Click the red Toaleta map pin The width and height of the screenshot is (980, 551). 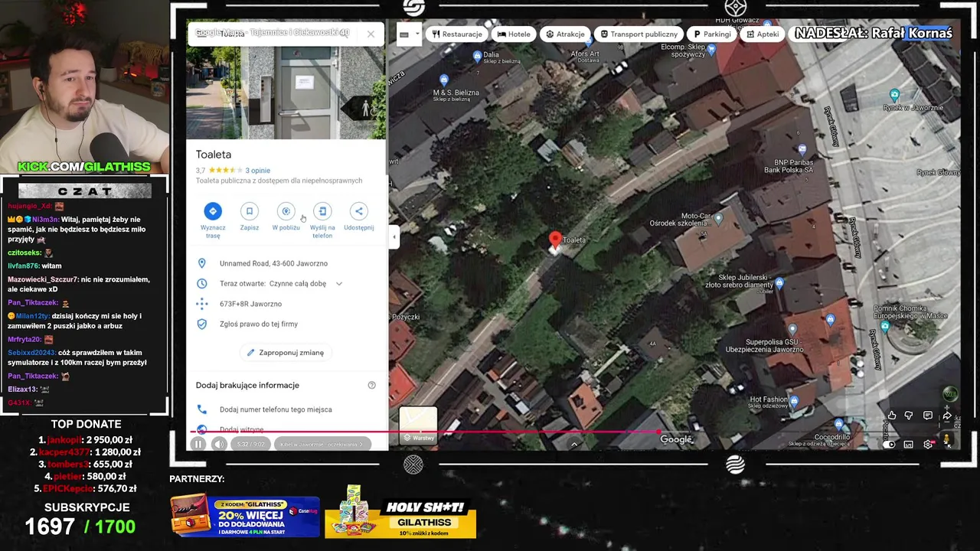tap(555, 241)
